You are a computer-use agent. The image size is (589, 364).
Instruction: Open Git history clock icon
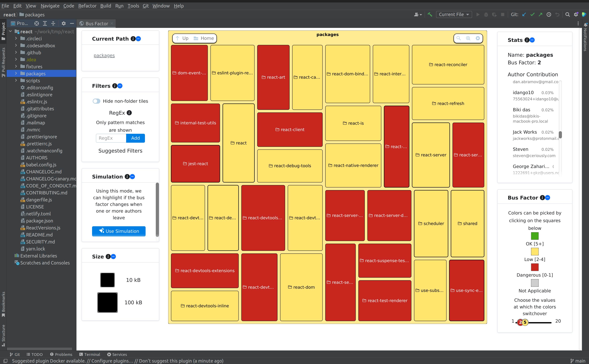pos(549,14)
